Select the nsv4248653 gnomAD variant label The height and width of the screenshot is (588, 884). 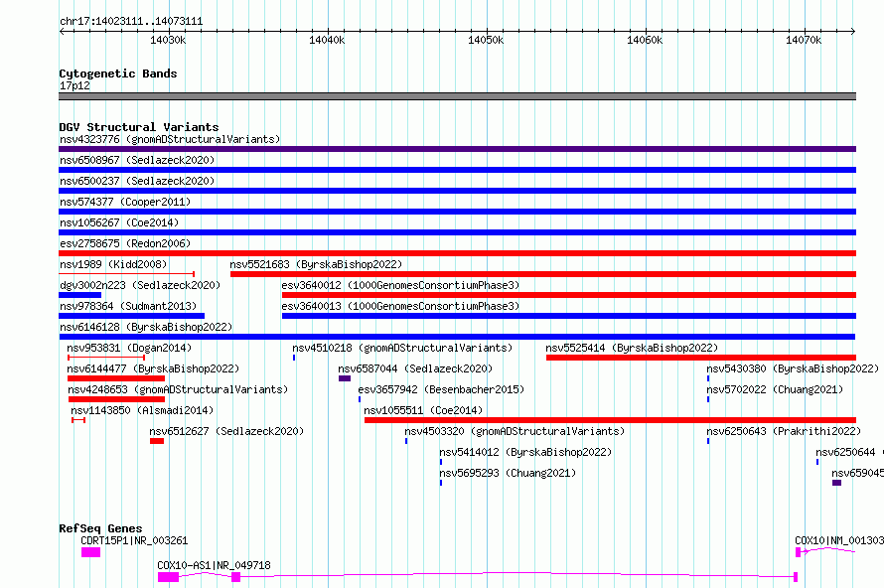pos(178,389)
